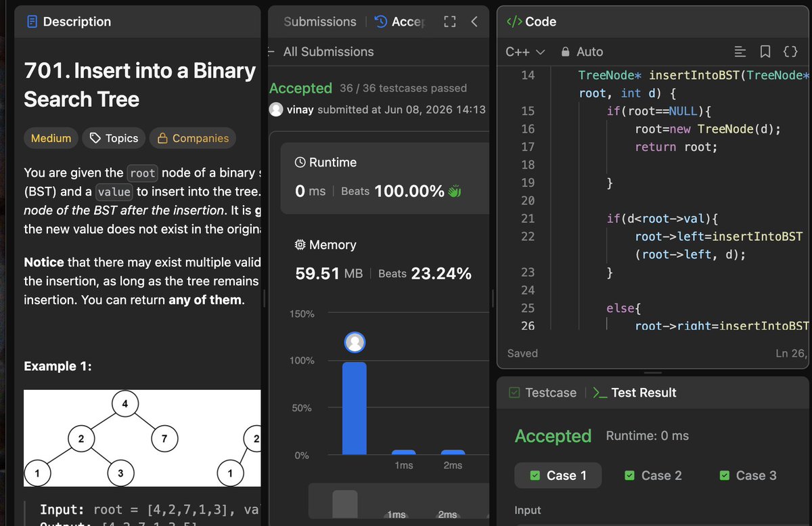Image resolution: width=812 pixels, height=526 pixels.
Task: Click the 'Runtime: 0 ms' test result text
Action: [x=647, y=436]
